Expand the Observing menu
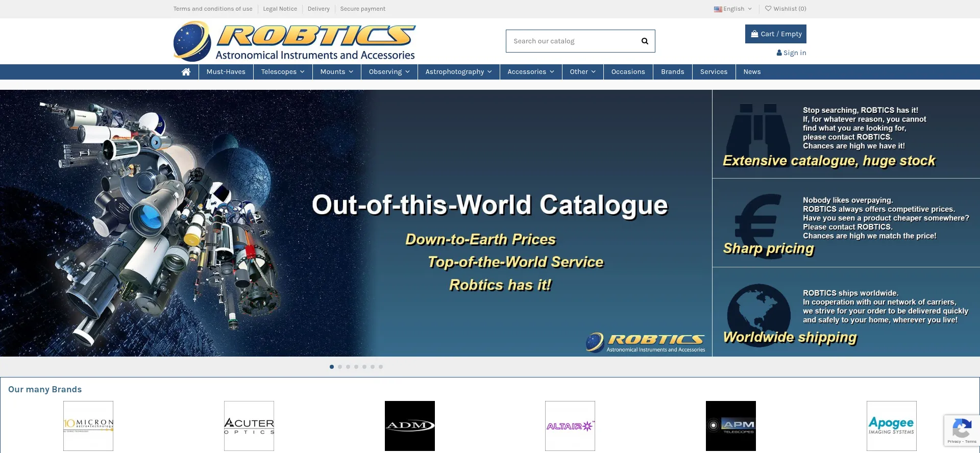Image resolution: width=980 pixels, height=453 pixels. 389,72
